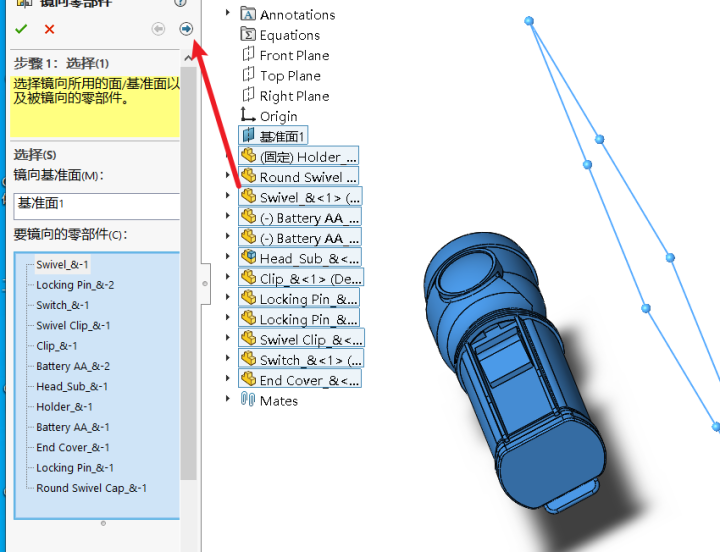Expand the End Cover component node
Screen dimensions: 720x552
(x=228, y=378)
